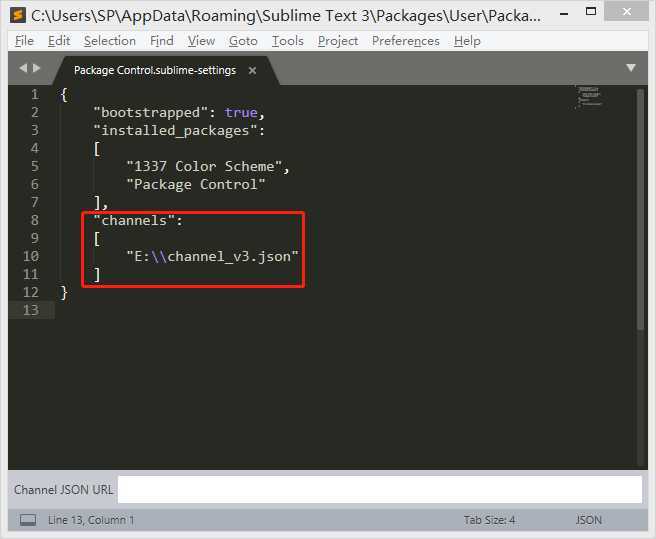This screenshot has width=656, height=539.
Task: Click the minimap code preview
Action: tap(589, 97)
